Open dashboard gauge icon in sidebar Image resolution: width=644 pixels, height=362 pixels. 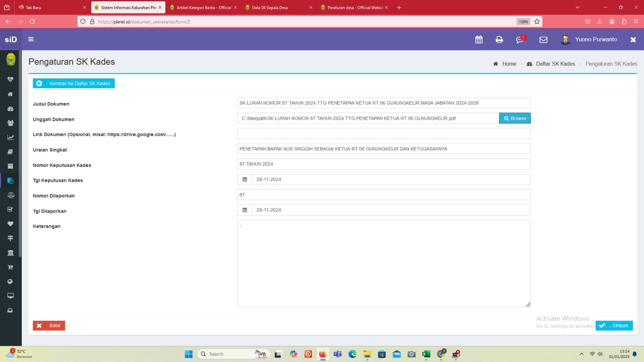[10, 109]
